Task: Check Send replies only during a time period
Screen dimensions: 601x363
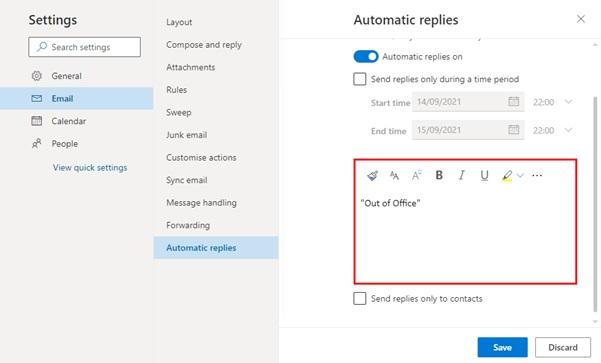Action: click(360, 79)
